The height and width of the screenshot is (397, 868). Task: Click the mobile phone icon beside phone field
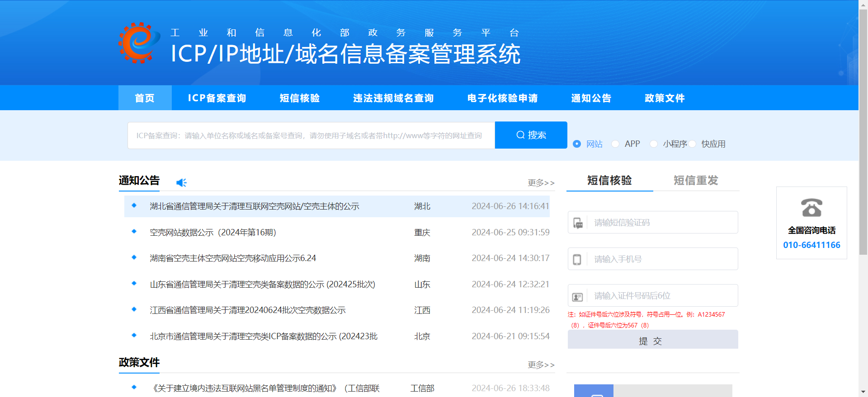coord(577,259)
